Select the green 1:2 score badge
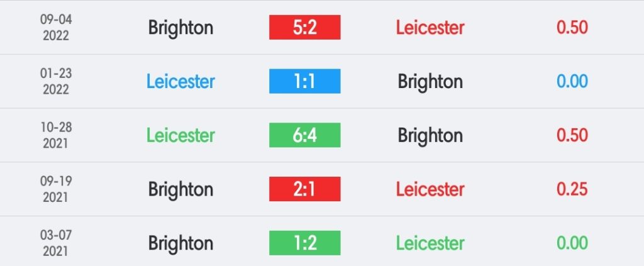644x266 pixels. pos(305,243)
